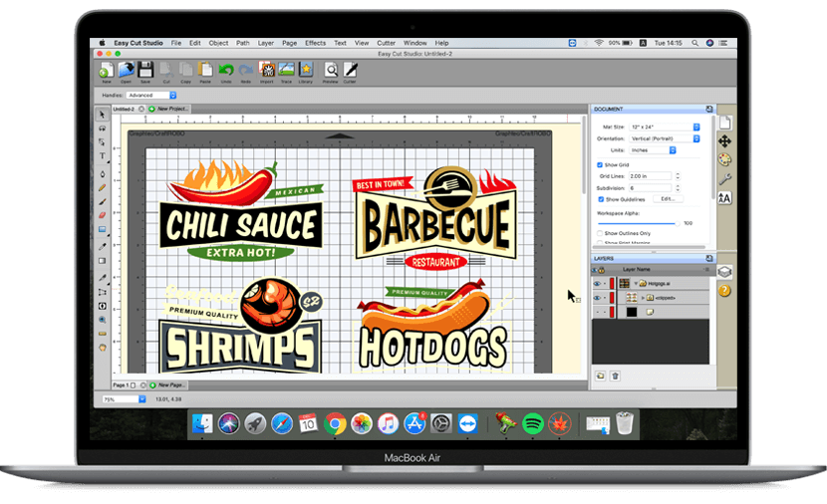Open the Mat Size dropdown
827x504 pixels.
pyautogui.click(x=665, y=127)
